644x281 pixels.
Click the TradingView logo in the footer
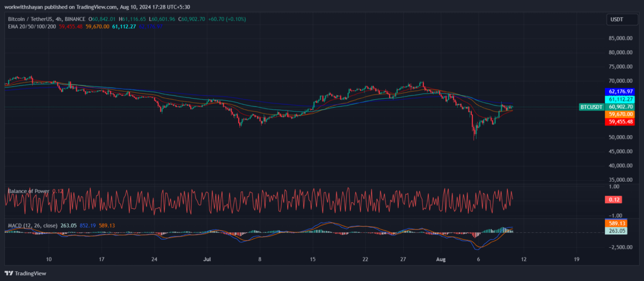click(x=26, y=273)
